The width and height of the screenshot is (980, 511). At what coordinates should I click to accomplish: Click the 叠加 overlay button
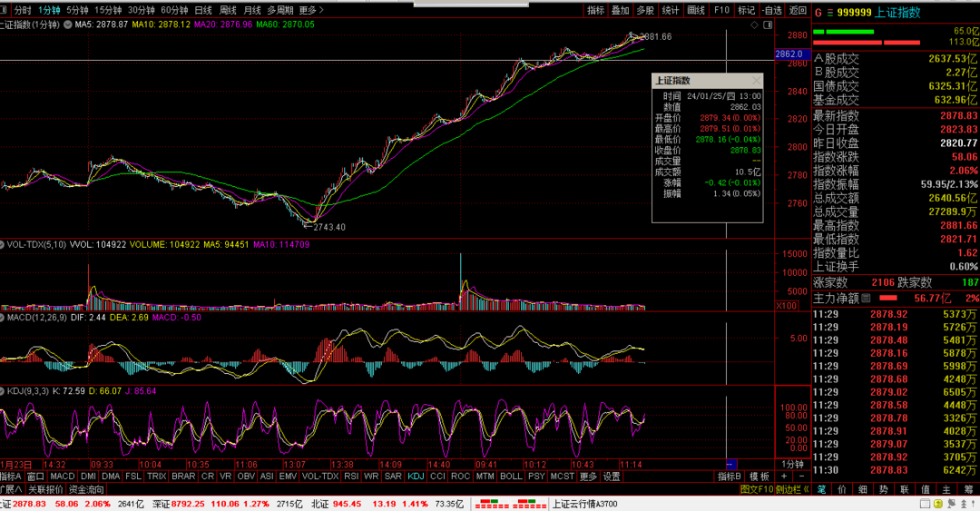[x=620, y=10]
